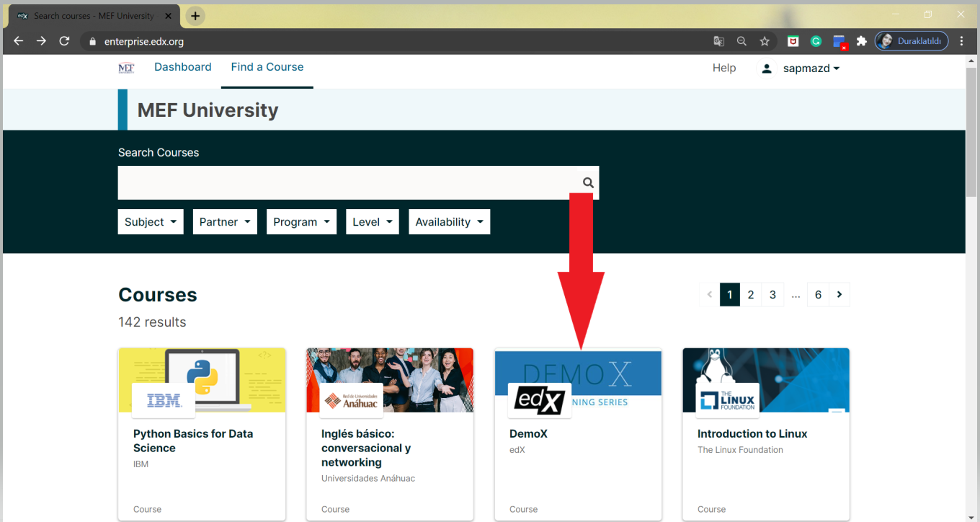Open Introduction to Linux course title

pyautogui.click(x=752, y=433)
